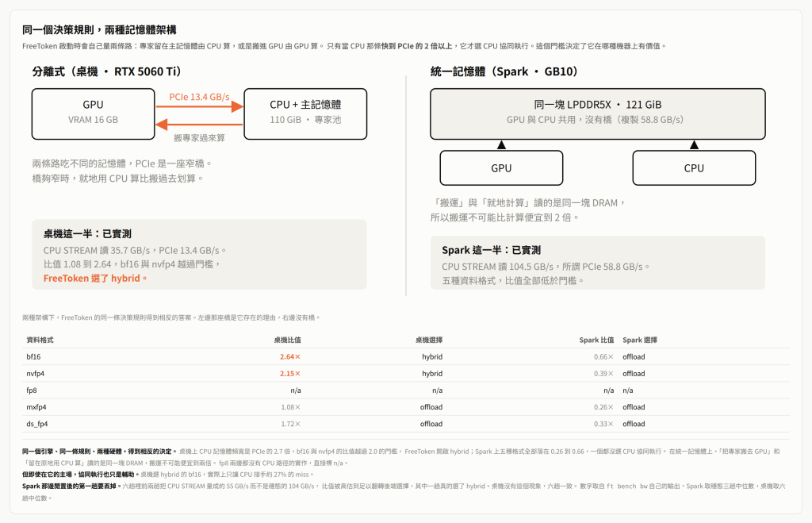Click the GPU box under the LPDDR5X block
The width and height of the screenshot is (812, 523).
pos(501,168)
